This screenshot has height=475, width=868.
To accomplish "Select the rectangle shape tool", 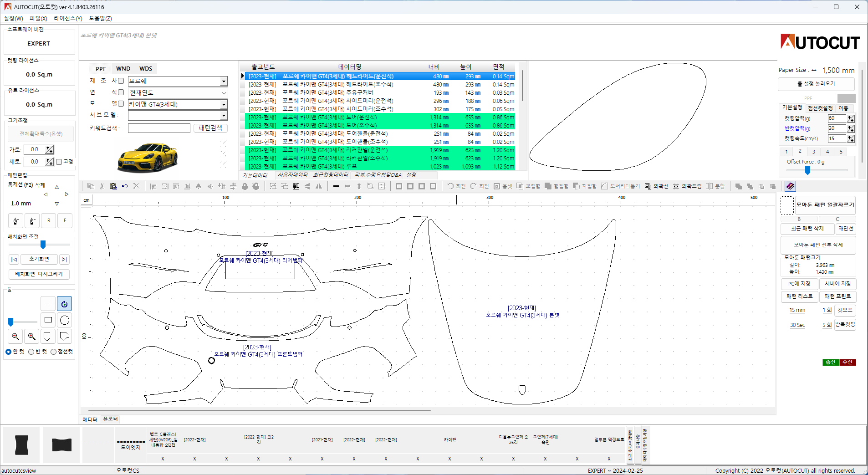I will [x=48, y=320].
